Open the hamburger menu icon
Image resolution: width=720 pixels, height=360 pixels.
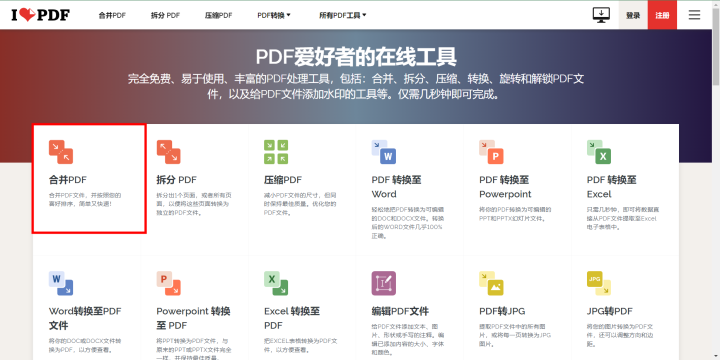[694, 15]
